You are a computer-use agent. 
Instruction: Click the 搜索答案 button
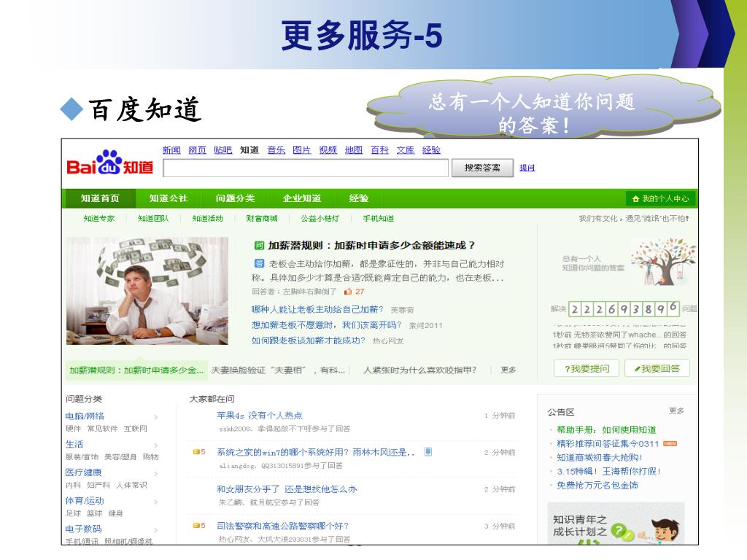(482, 168)
